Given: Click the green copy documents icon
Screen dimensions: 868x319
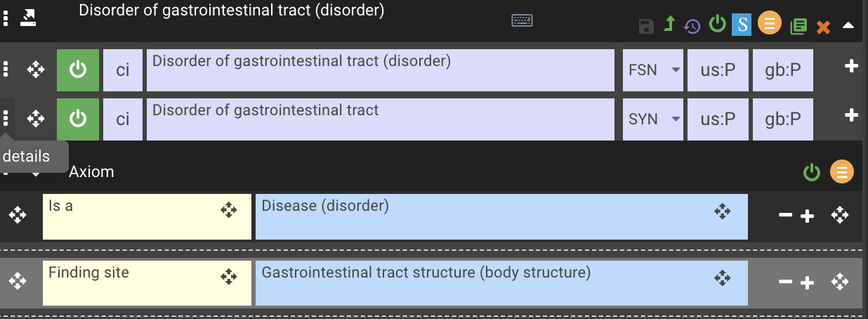Looking at the screenshot, I should coord(798,27).
